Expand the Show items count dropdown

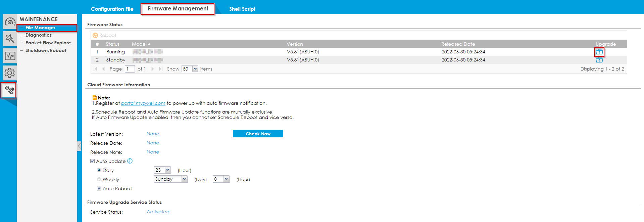[195, 69]
